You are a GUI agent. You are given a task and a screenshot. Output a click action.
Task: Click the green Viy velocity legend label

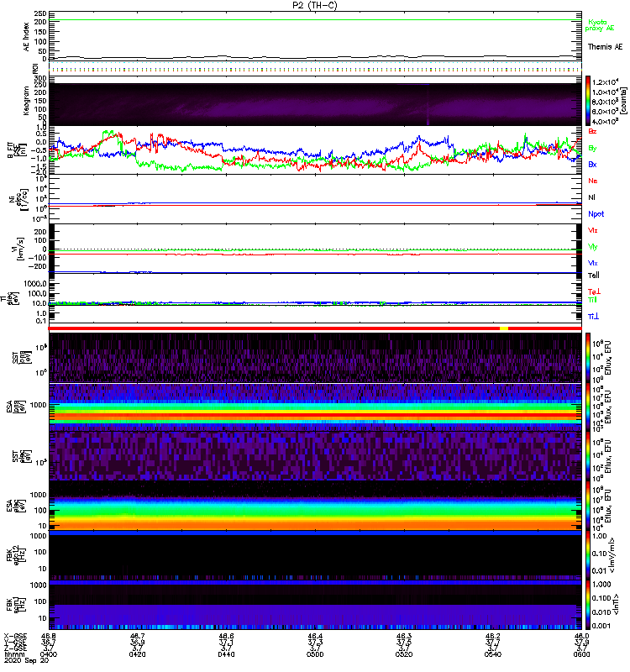pyautogui.click(x=593, y=247)
